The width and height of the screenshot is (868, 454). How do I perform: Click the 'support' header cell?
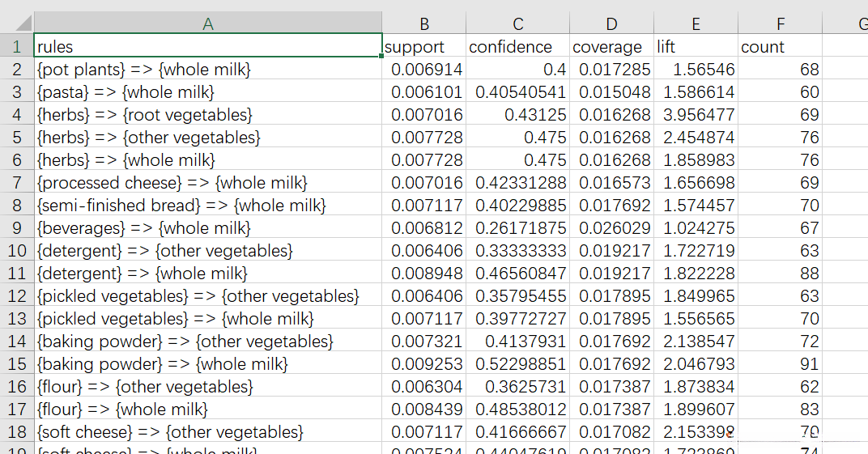click(x=423, y=47)
